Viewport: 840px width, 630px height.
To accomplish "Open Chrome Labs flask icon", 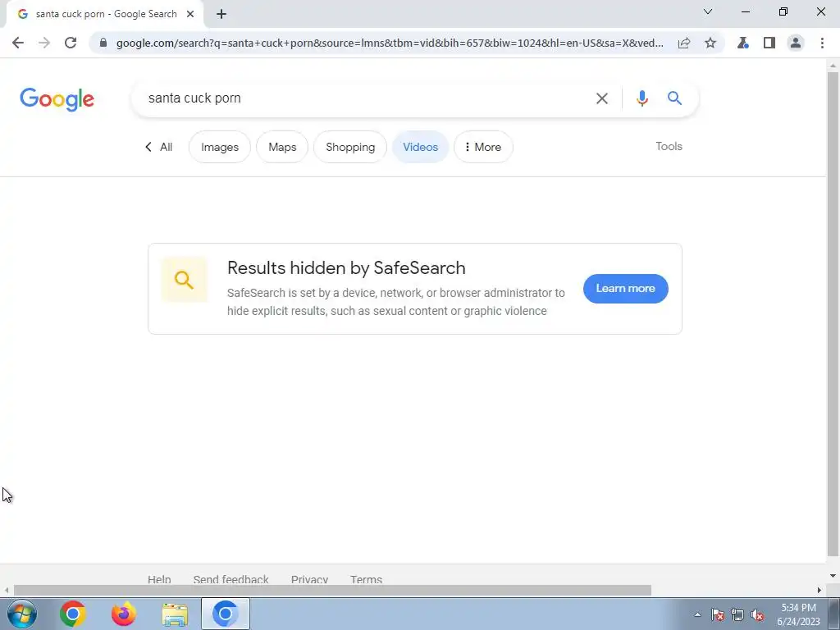I will (742, 43).
